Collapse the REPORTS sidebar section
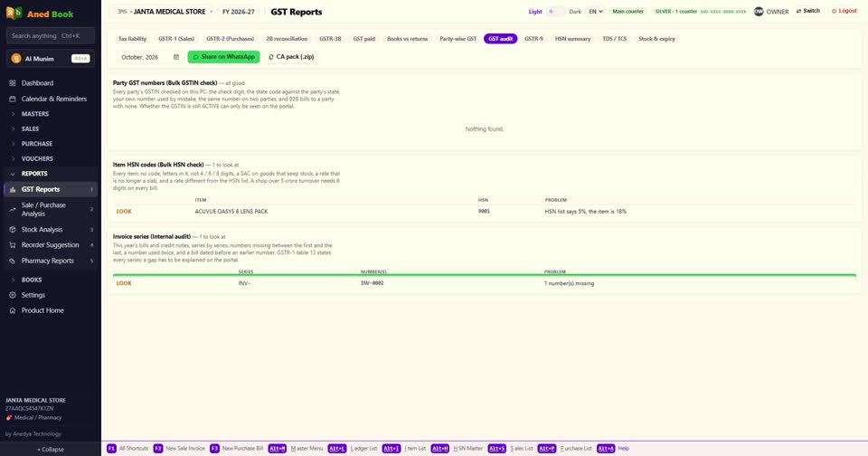 pos(51,174)
